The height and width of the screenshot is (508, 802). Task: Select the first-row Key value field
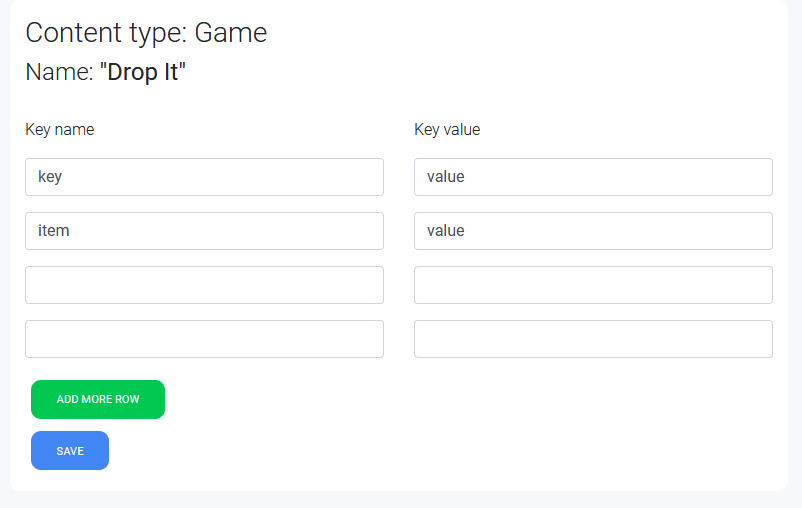coord(593,177)
